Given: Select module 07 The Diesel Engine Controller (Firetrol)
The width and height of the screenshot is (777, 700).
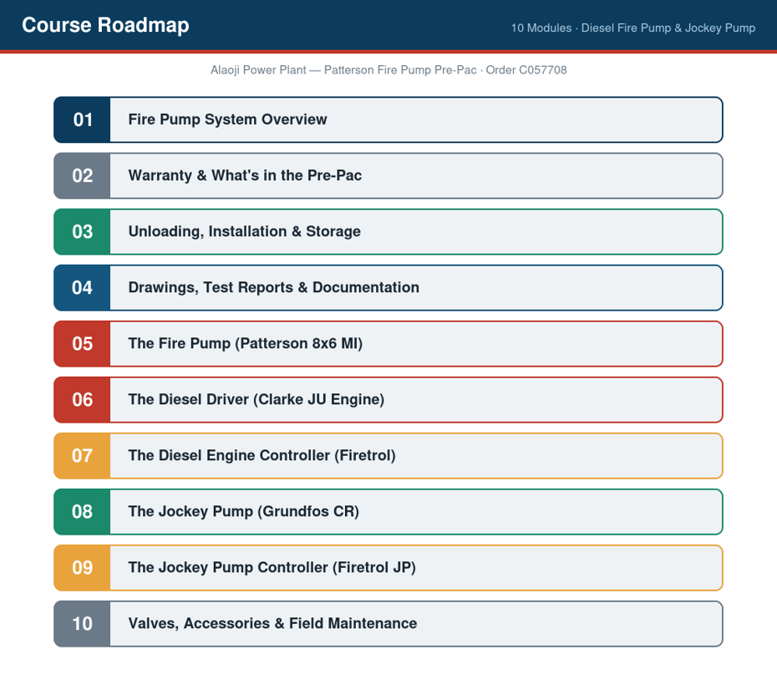Looking at the screenshot, I should [x=388, y=456].
